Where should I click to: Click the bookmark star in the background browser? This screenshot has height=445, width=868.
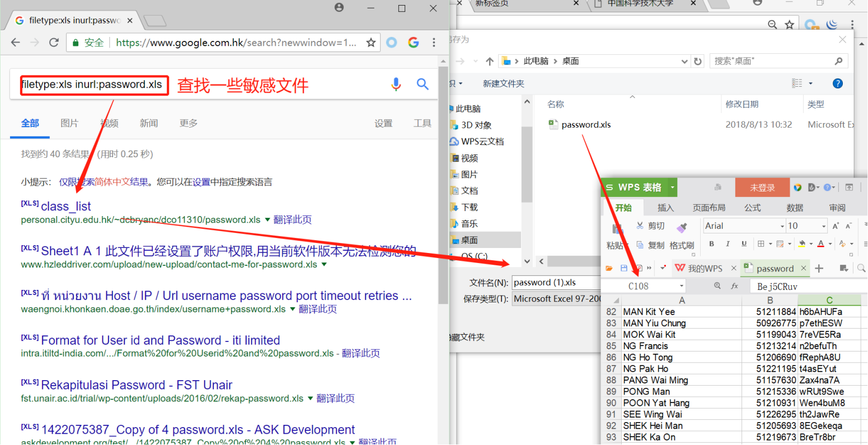789,25
